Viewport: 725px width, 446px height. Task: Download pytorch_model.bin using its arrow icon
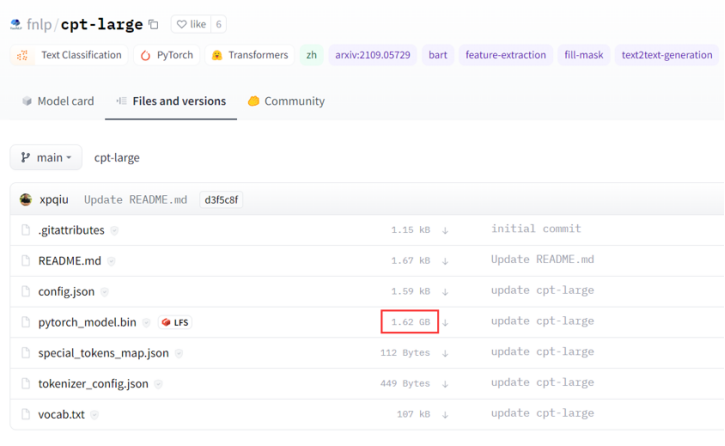pyautogui.click(x=445, y=323)
